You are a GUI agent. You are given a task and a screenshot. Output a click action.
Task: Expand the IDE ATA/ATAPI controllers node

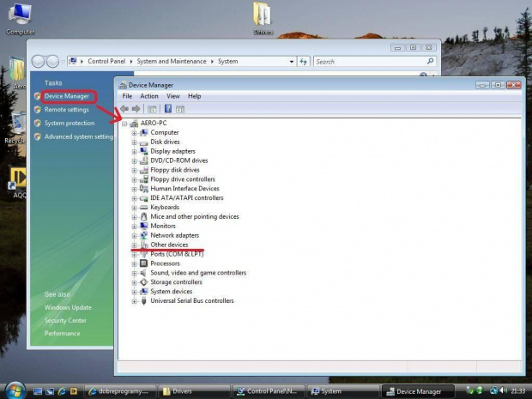135,198
